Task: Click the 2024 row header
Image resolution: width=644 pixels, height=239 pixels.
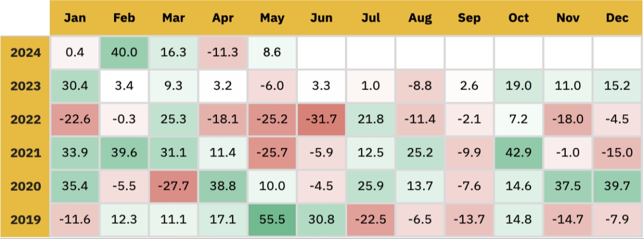Action: click(26, 53)
